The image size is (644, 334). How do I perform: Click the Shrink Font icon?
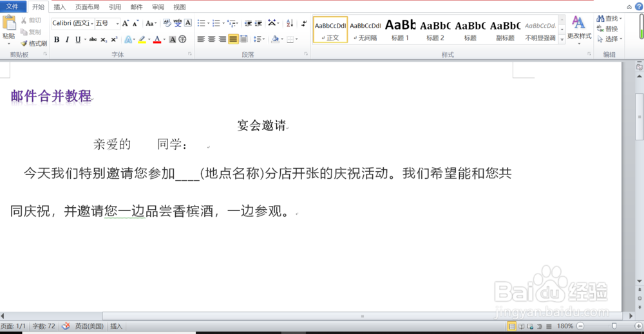coord(135,23)
